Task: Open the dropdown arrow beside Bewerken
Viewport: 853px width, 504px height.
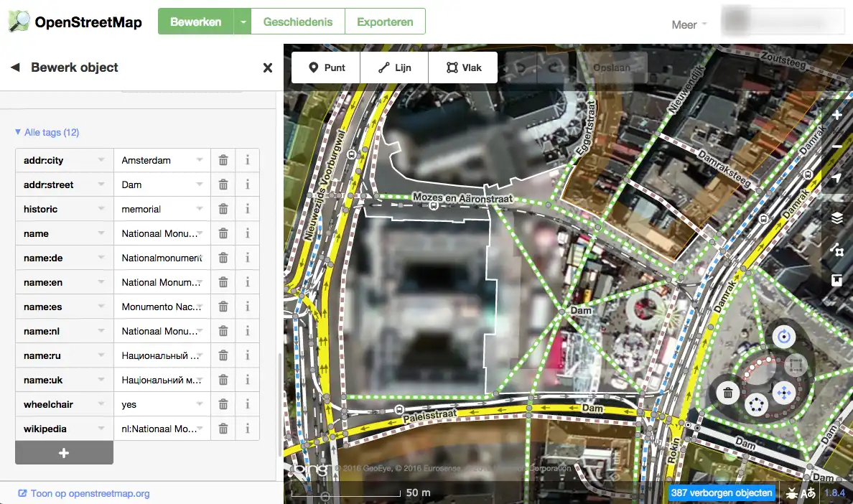Action: click(x=243, y=22)
